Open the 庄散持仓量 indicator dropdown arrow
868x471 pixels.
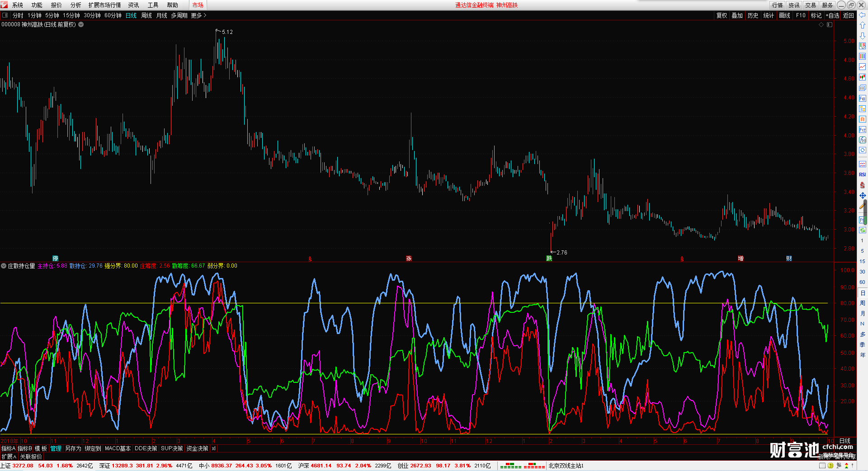tap(4, 266)
